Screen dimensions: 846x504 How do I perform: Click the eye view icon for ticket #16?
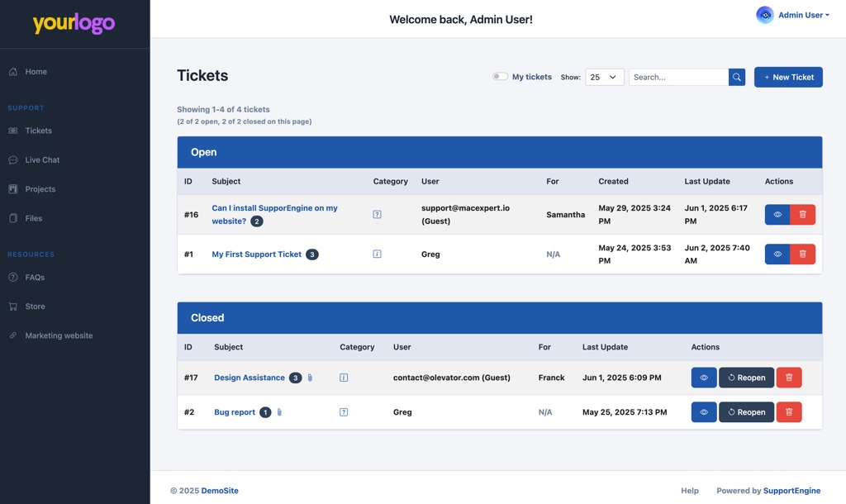click(x=776, y=214)
